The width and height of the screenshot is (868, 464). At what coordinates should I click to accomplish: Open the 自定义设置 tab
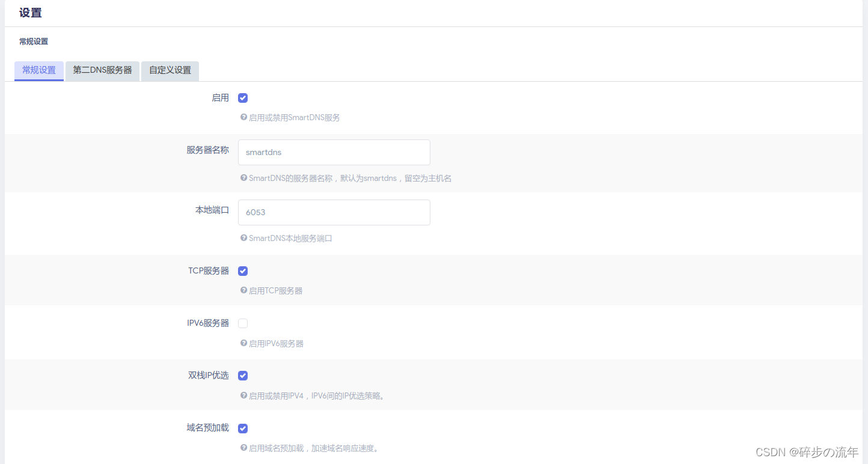tap(170, 70)
